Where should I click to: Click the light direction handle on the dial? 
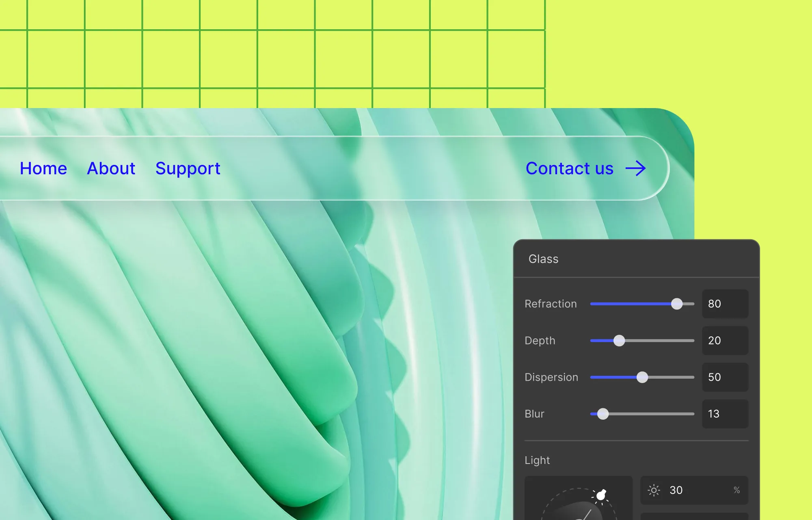click(601, 495)
